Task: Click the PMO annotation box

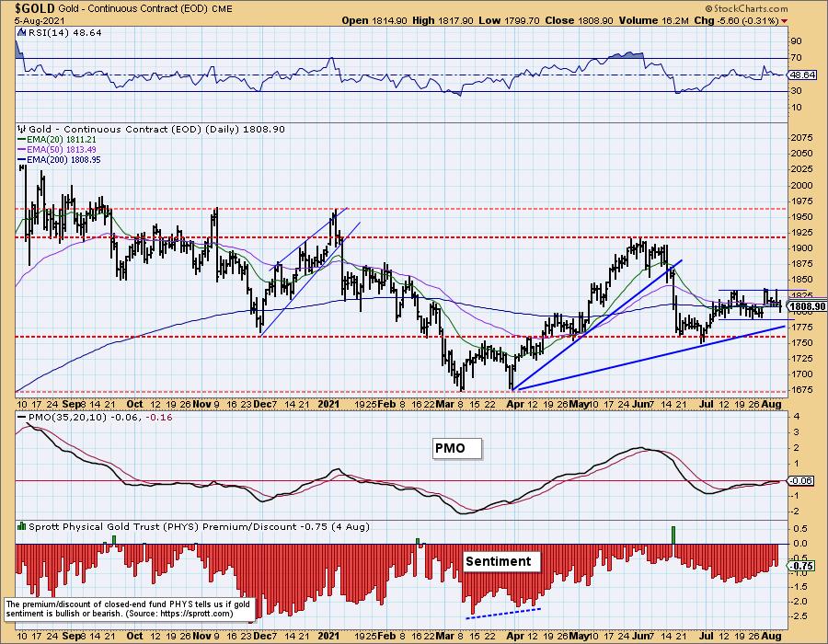Action: [x=456, y=449]
